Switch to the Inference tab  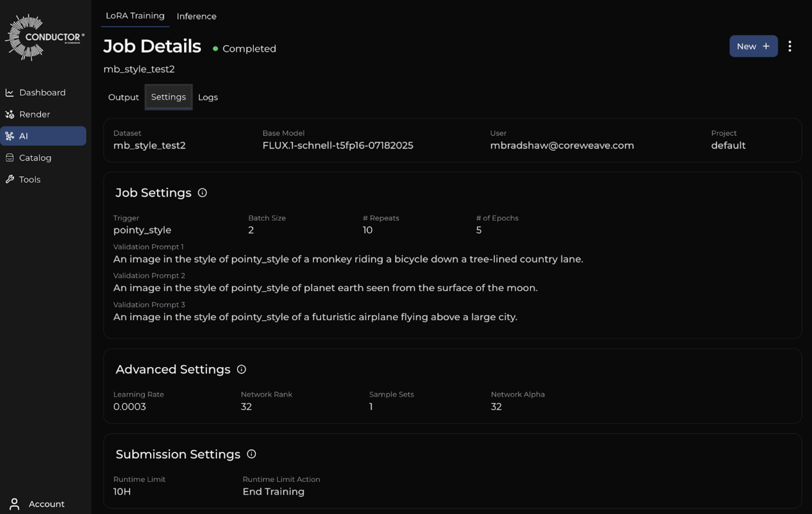(196, 16)
